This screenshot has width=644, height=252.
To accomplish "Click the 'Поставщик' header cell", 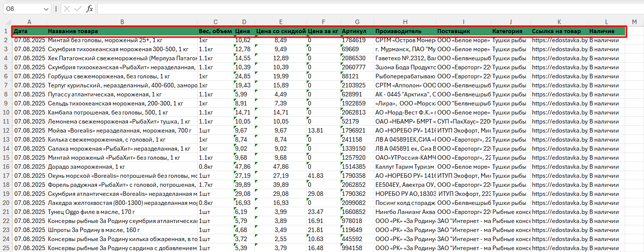I will [463, 31].
